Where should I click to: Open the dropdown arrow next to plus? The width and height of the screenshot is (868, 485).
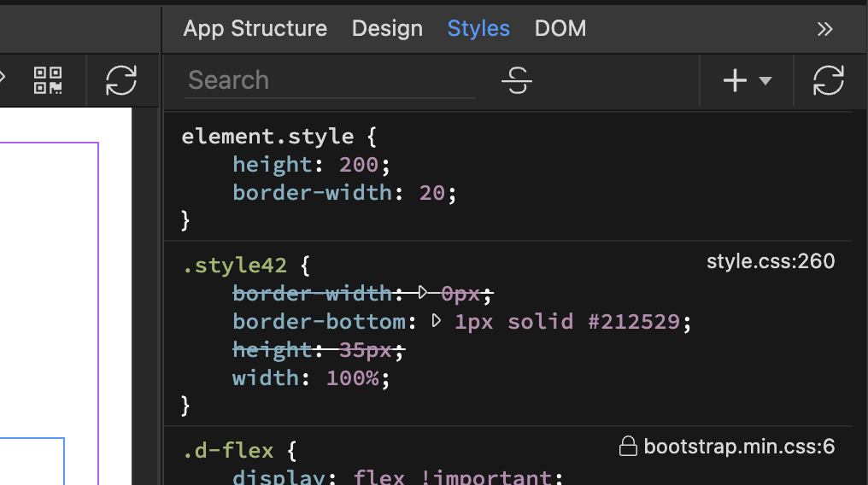pyautogui.click(x=765, y=81)
